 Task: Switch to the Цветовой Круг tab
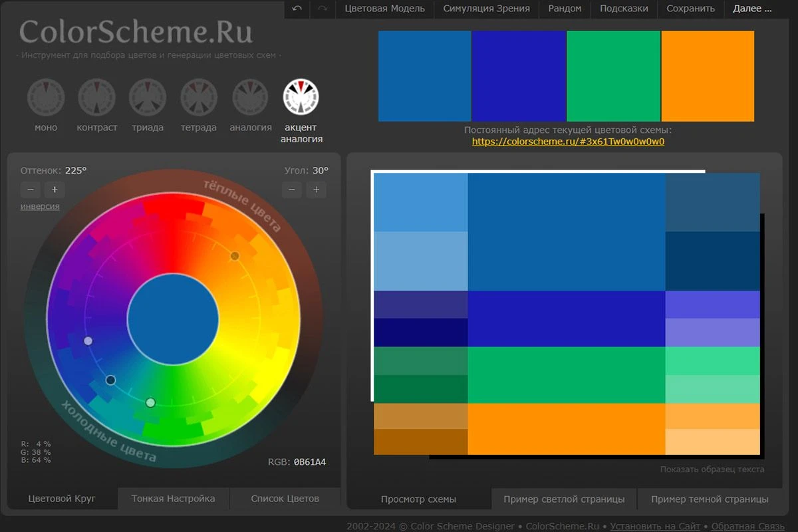point(63,498)
